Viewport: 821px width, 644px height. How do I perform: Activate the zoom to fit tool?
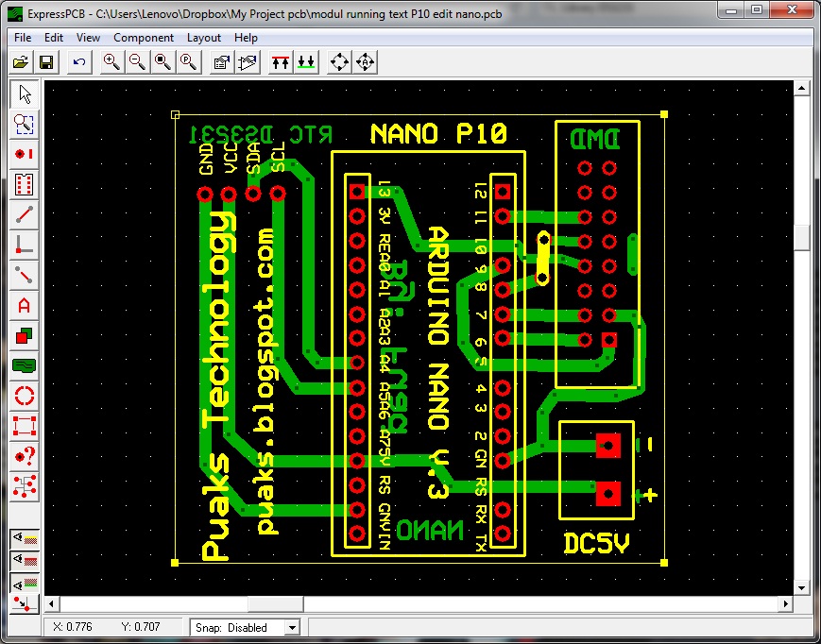pos(159,61)
